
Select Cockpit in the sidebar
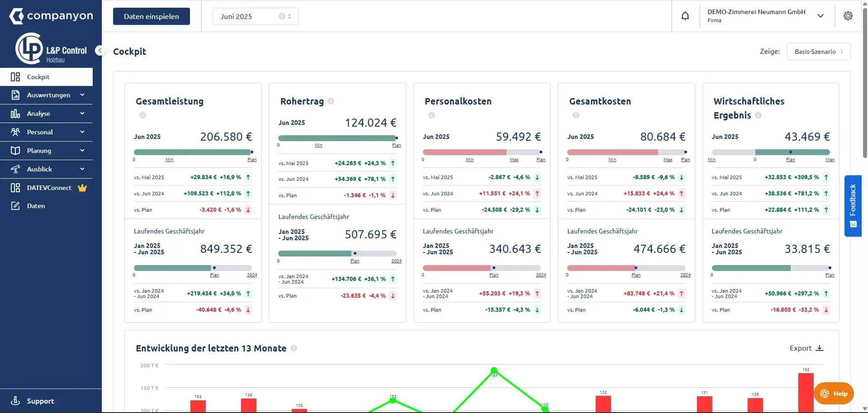[x=46, y=77]
